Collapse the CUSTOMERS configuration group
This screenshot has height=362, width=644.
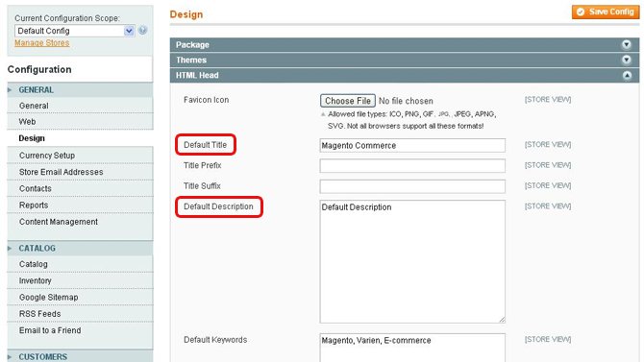tap(80, 356)
